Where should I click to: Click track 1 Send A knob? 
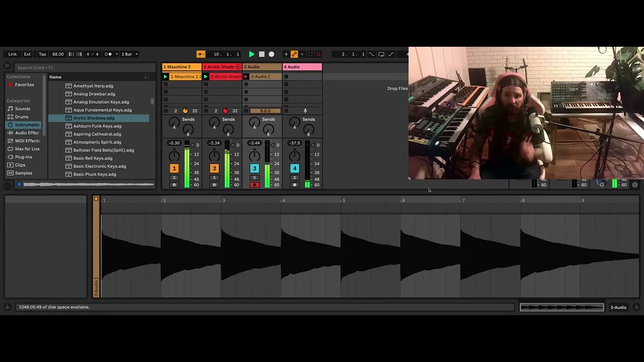[x=174, y=122]
